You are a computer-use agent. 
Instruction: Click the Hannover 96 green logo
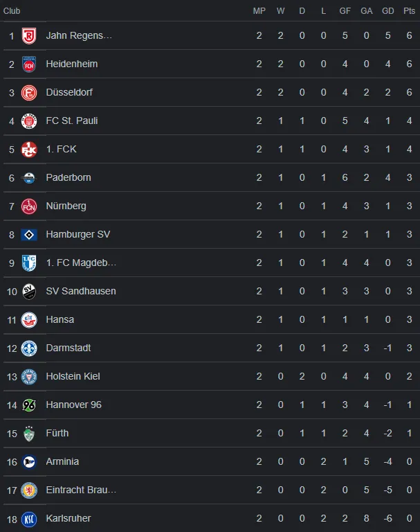[29, 405]
